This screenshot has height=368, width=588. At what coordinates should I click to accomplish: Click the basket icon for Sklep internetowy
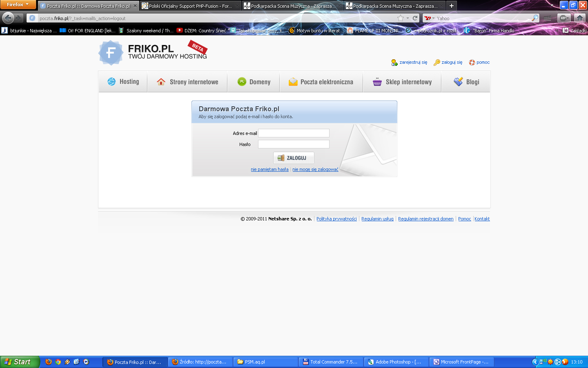pyautogui.click(x=377, y=82)
